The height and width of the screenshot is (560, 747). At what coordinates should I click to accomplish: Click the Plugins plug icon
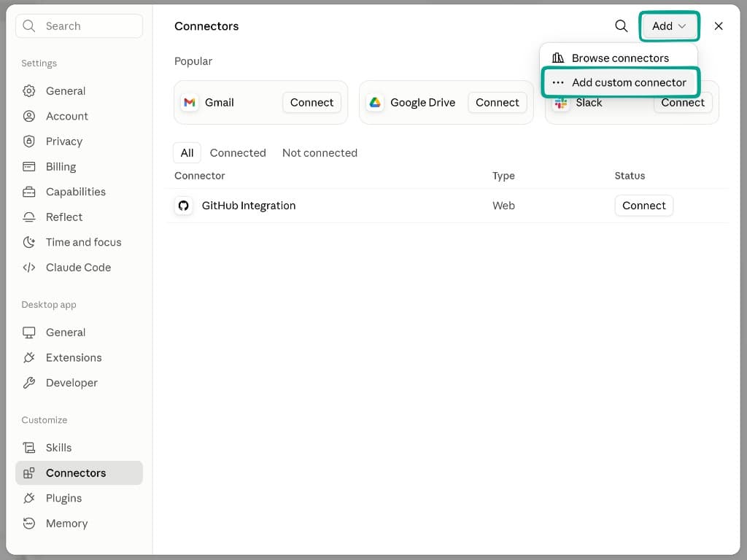29,498
